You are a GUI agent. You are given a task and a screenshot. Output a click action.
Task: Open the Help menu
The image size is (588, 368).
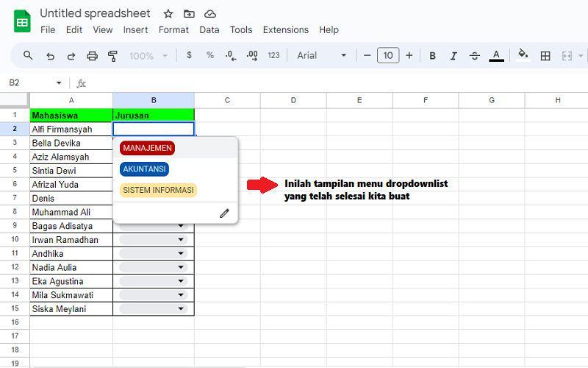[x=329, y=30]
